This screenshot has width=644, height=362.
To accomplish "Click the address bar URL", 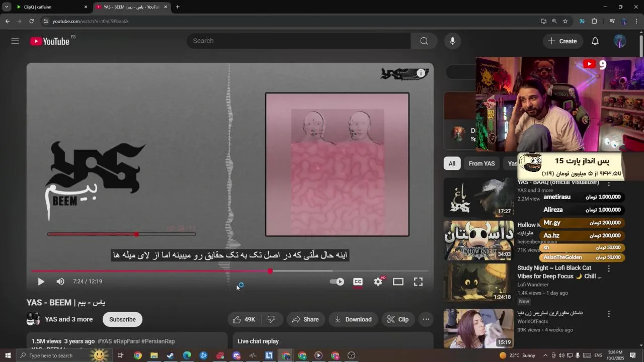I will point(91,21).
